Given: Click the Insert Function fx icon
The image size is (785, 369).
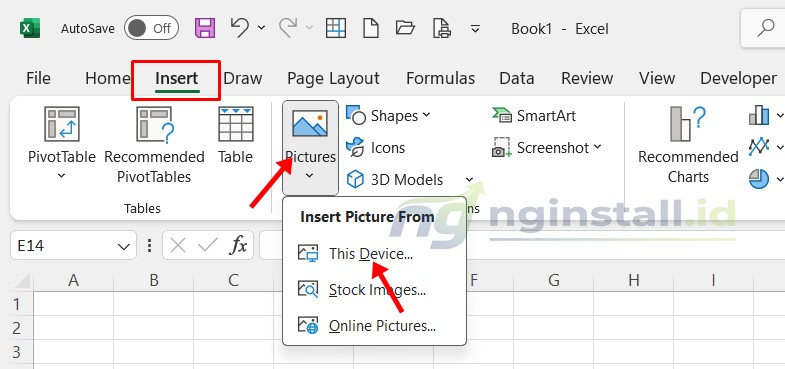Looking at the screenshot, I should pyautogui.click(x=238, y=245).
